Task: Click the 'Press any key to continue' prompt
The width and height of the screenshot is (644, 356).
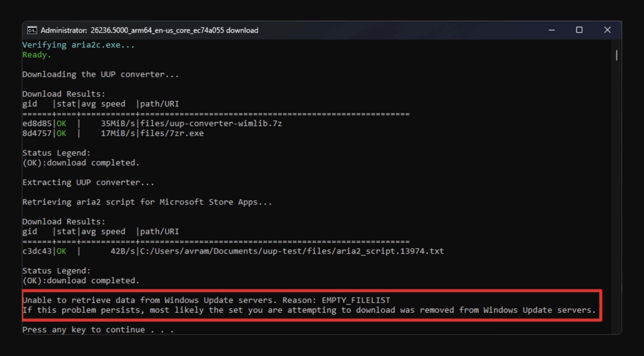Action: click(98, 330)
